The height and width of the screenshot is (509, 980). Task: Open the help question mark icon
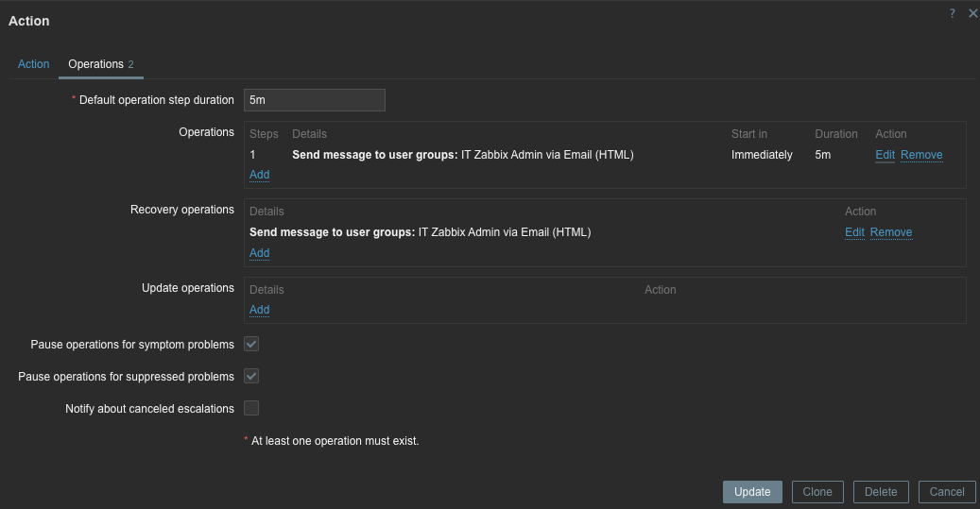[953, 13]
